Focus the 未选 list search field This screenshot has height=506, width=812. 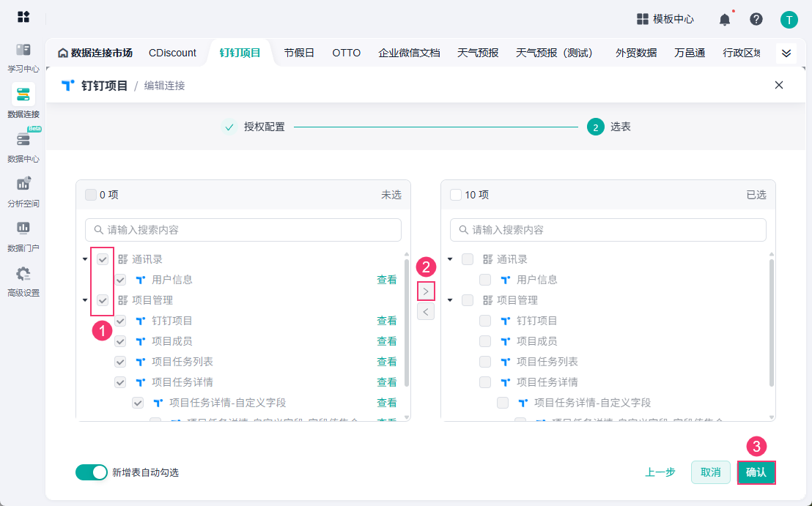click(x=243, y=230)
